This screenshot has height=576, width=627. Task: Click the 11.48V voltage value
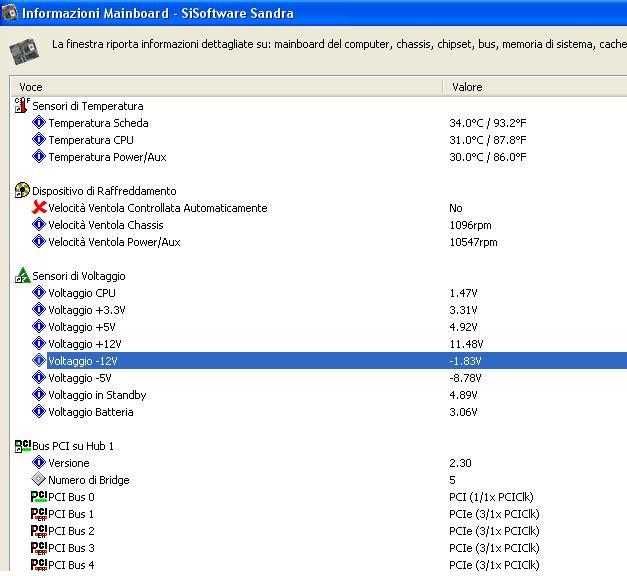tap(466, 344)
